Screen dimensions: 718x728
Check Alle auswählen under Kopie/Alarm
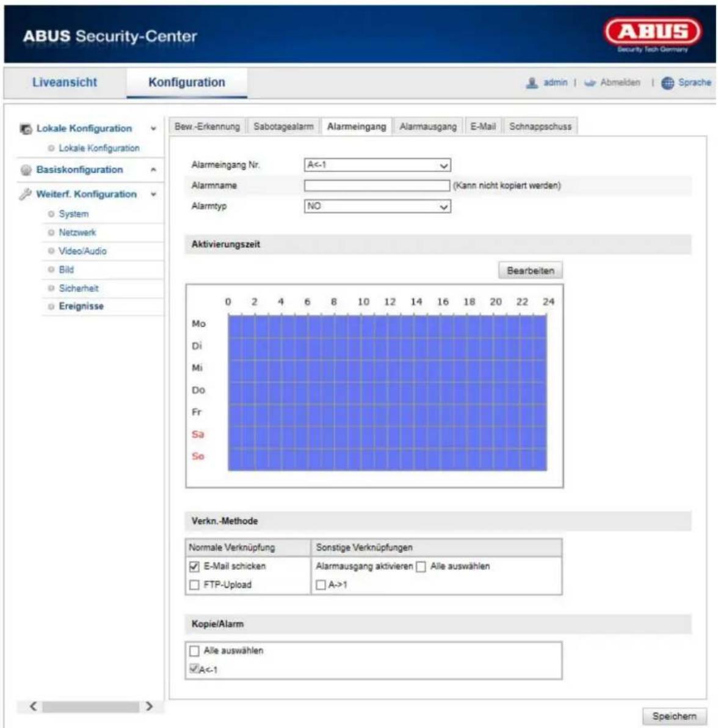pos(195,651)
